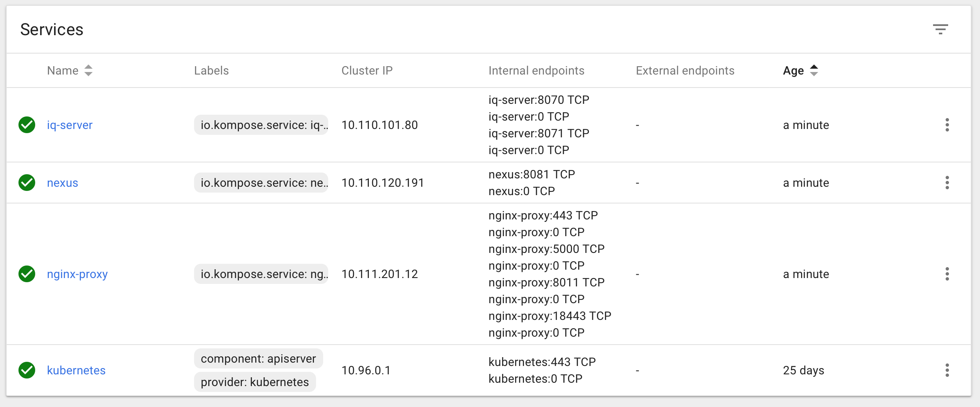Click the green status icon beside nexus
This screenshot has height=407, width=980.
pos(27,183)
